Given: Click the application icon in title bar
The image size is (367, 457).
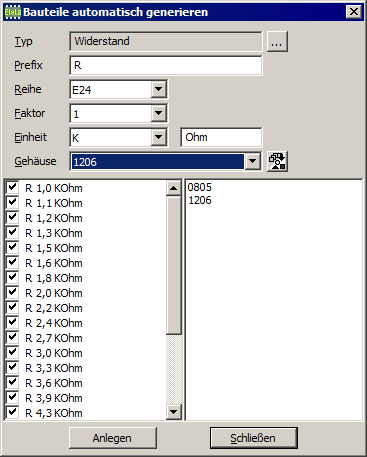Looking at the screenshot, I should click(x=13, y=12).
